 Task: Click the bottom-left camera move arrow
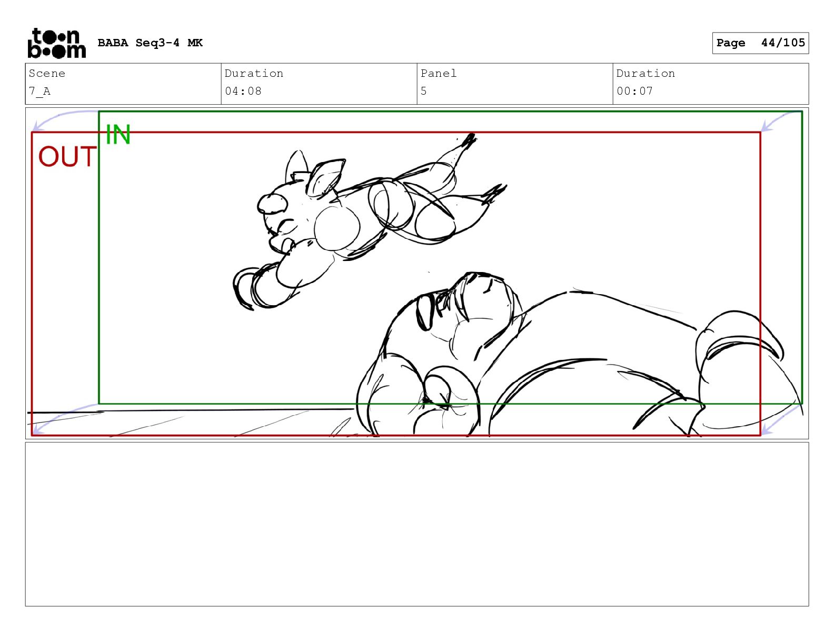(65, 419)
